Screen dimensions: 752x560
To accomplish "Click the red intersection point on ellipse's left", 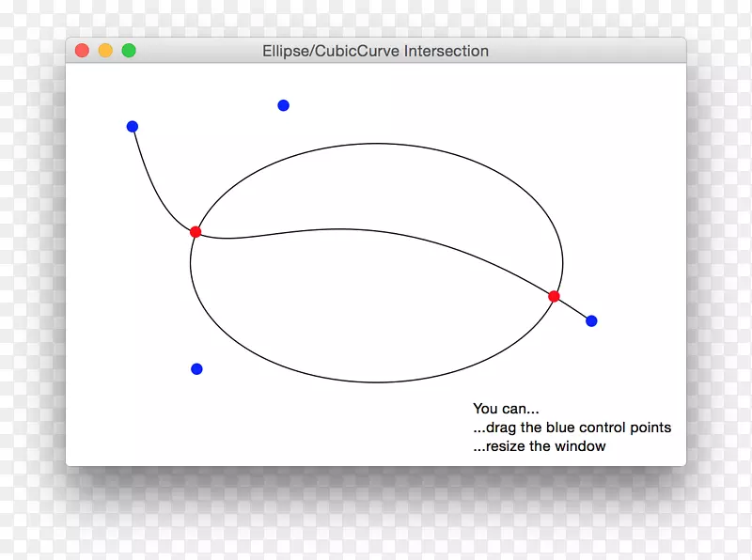I will click(196, 232).
